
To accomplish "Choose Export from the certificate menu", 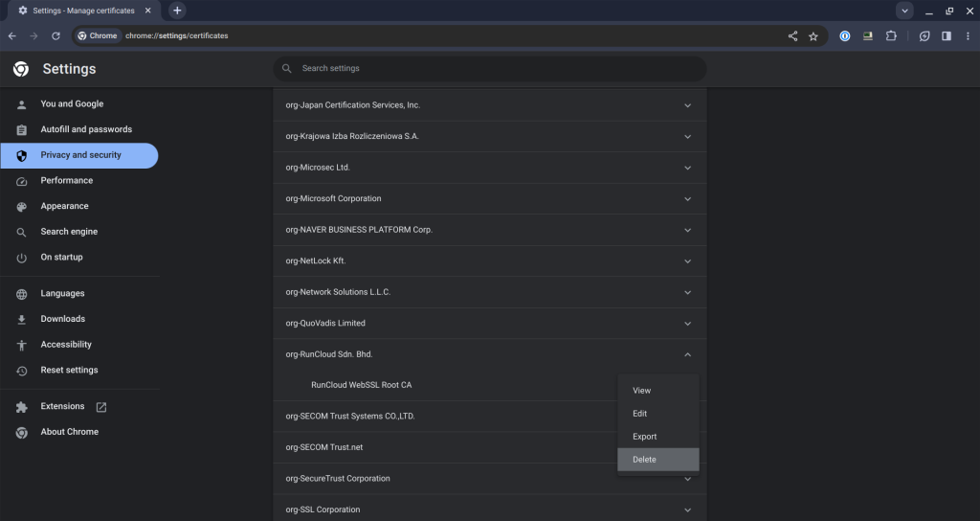I will coord(658,437).
